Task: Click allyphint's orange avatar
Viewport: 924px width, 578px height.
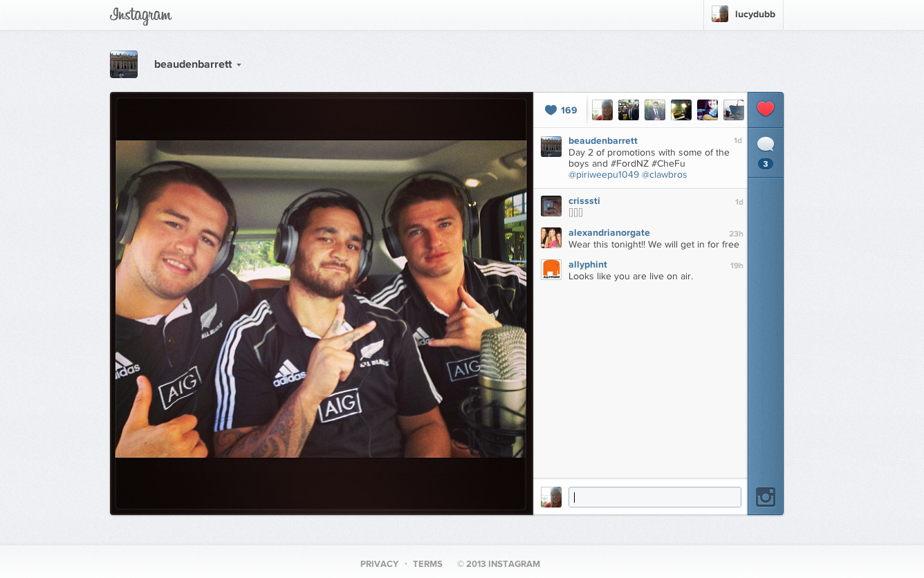Action: (x=551, y=270)
